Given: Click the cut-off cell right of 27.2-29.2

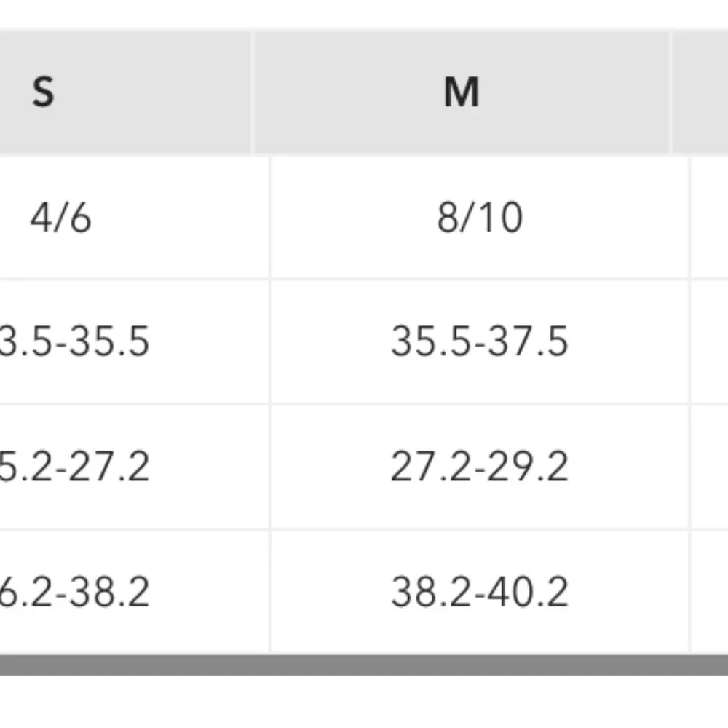Looking at the screenshot, I should coord(710,467).
